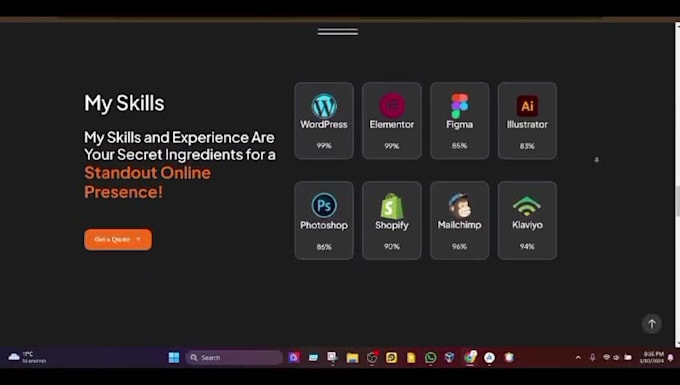Click the Klaviyo green signal icon
The image size is (680, 385).
[527, 206]
